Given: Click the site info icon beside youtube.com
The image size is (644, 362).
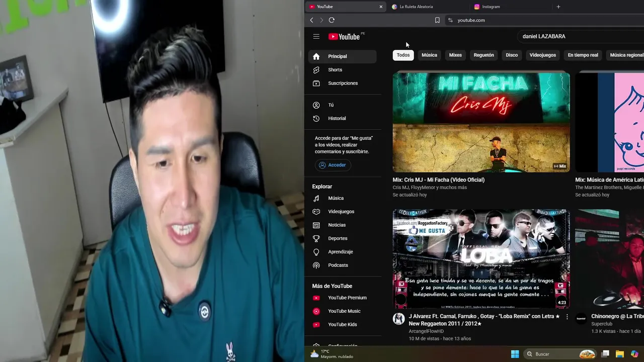Looking at the screenshot, I should pos(450,20).
